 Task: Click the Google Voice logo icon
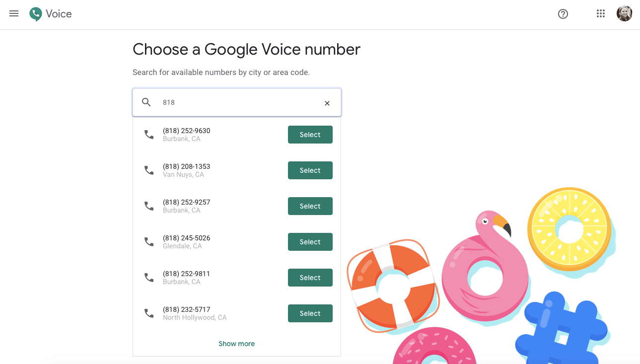pos(35,14)
